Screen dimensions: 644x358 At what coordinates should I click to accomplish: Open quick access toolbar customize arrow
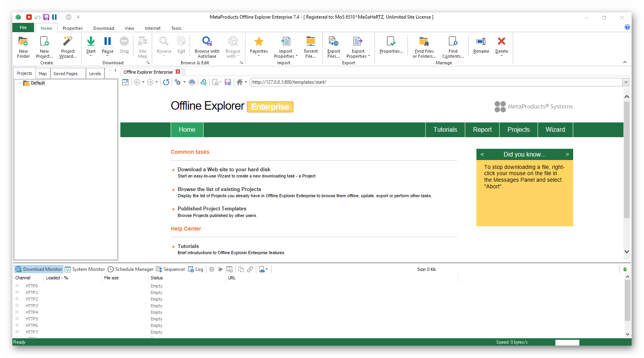tap(78, 17)
